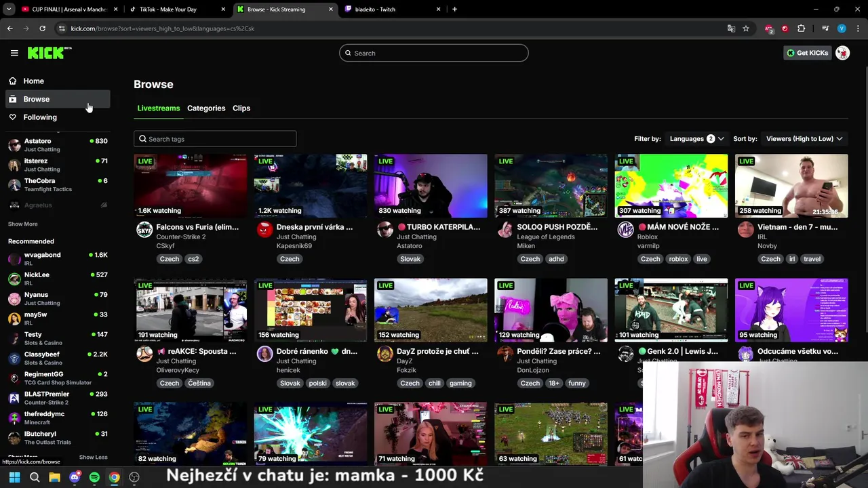Select the chill tag under DayZ stream

click(434, 383)
